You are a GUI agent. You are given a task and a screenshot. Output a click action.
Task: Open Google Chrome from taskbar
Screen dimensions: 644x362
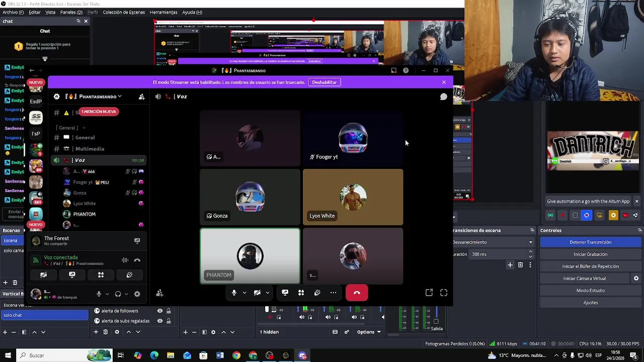click(236, 355)
